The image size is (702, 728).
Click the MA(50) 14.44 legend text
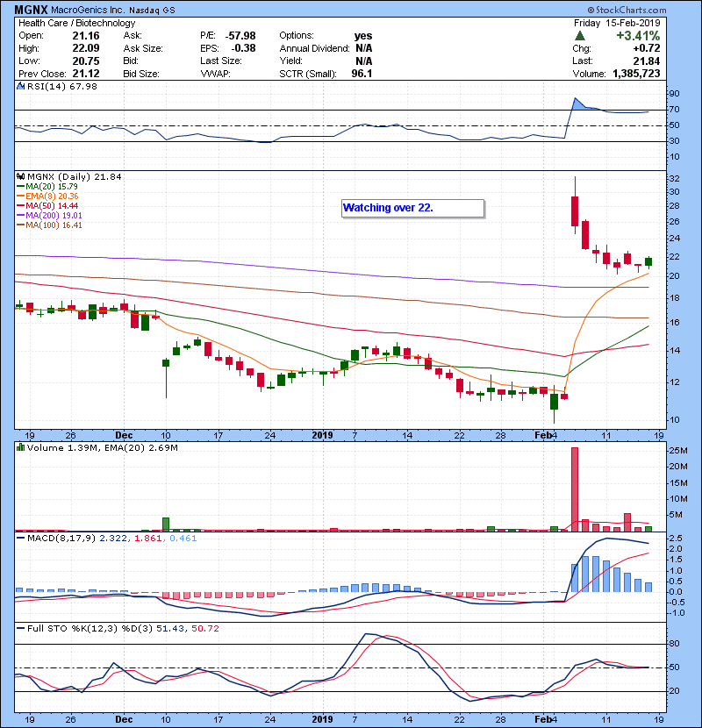(52, 205)
